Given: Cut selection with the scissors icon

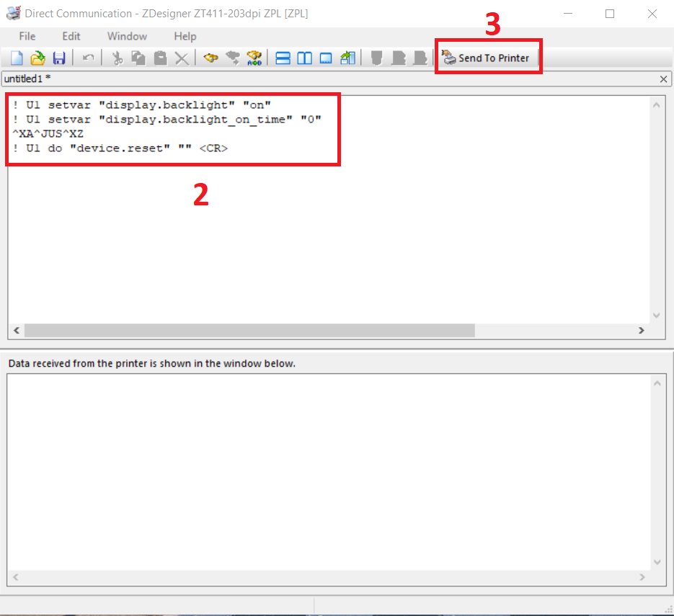Looking at the screenshot, I should pyautogui.click(x=117, y=58).
